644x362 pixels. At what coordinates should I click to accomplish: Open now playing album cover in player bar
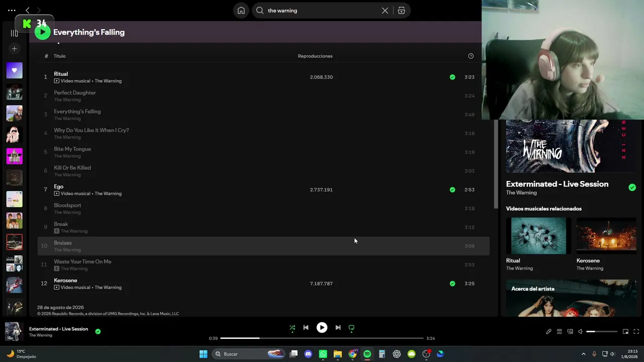[x=14, y=332]
